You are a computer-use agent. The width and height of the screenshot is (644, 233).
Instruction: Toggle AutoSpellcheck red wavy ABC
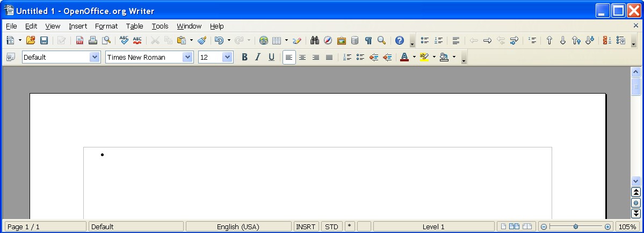(x=137, y=40)
